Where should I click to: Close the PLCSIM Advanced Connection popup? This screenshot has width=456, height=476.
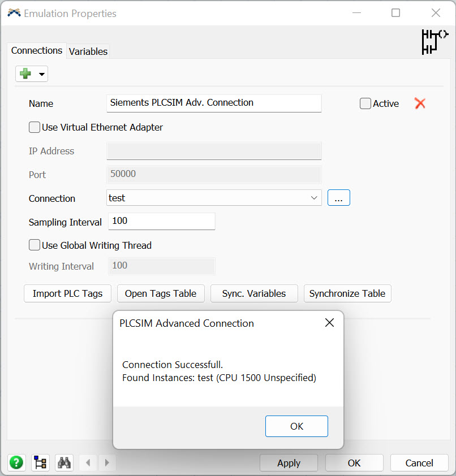[x=329, y=323]
